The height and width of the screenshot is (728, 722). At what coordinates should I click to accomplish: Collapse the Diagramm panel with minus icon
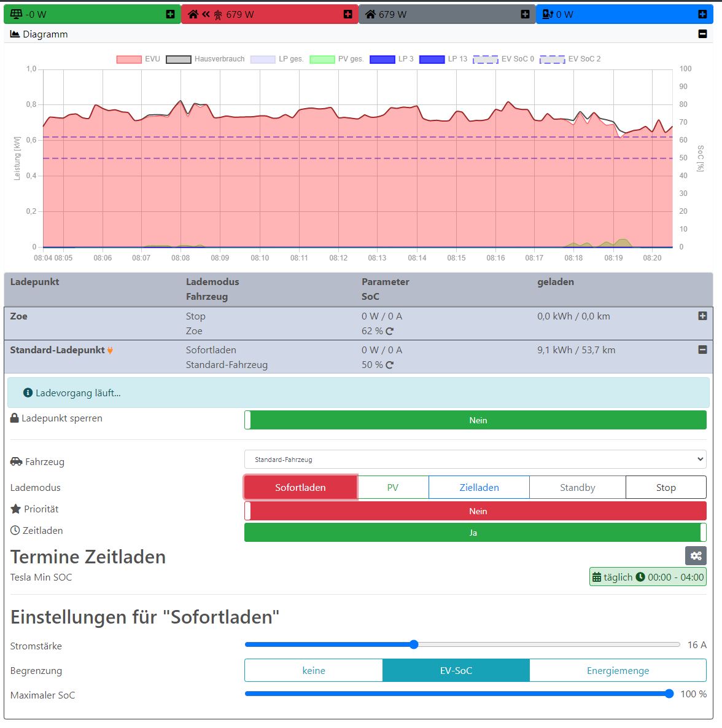pyautogui.click(x=702, y=34)
